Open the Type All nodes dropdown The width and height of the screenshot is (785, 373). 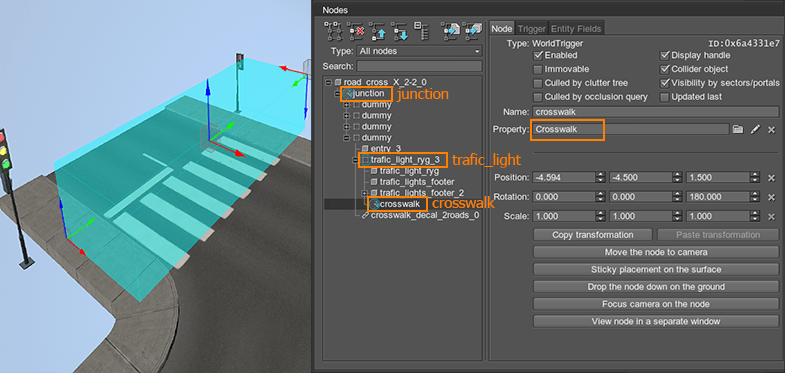click(x=419, y=51)
